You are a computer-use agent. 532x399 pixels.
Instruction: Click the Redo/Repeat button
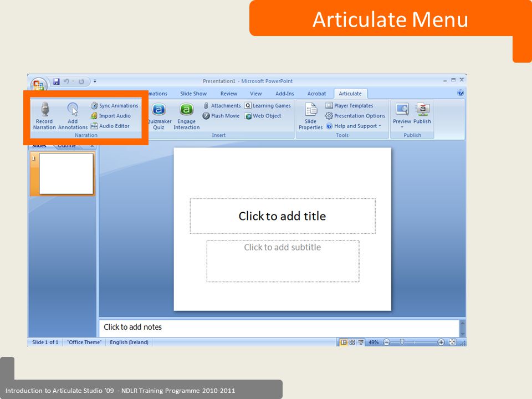point(81,81)
